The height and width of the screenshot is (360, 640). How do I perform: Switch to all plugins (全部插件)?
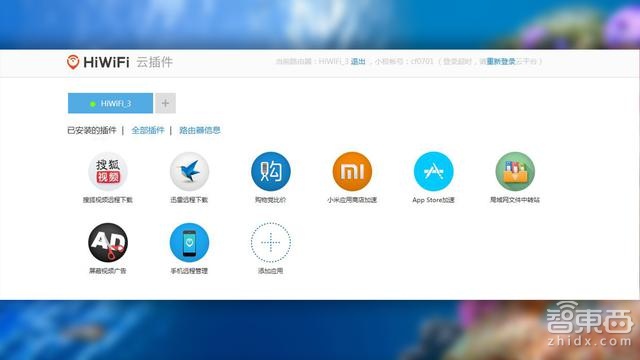pos(148,130)
